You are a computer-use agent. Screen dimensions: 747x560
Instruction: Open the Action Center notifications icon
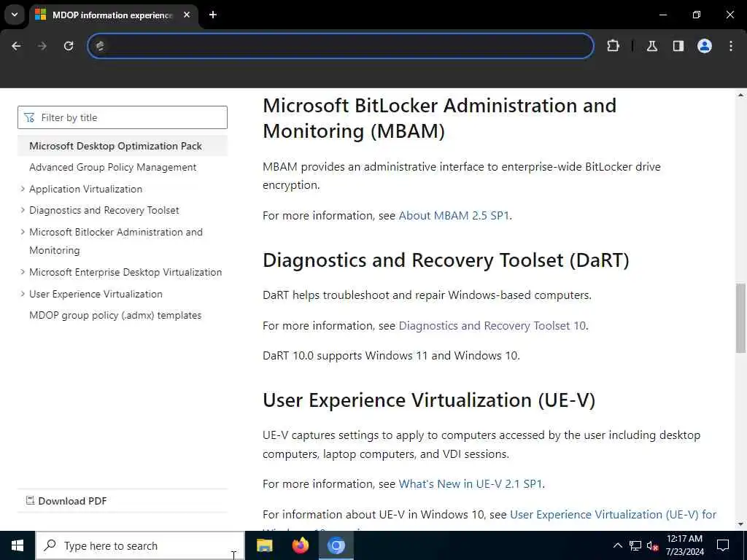tap(723, 545)
